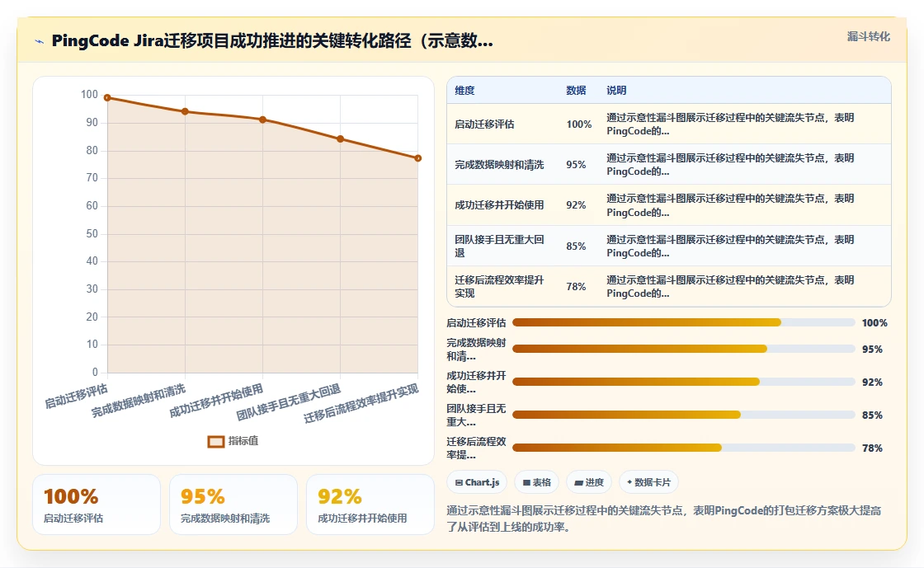Image resolution: width=924 pixels, height=568 pixels.
Task: Click the 成功迁移并开始使… progress bar
Action: coord(684,382)
